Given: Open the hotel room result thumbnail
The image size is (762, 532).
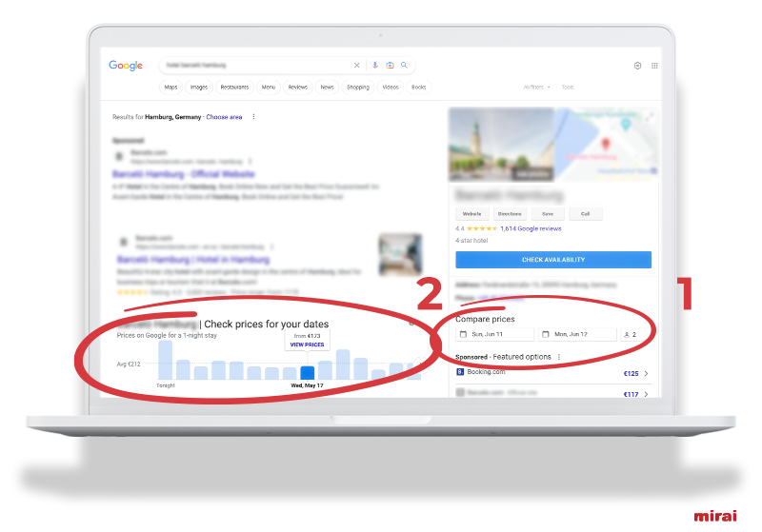Looking at the screenshot, I should pos(400,254).
